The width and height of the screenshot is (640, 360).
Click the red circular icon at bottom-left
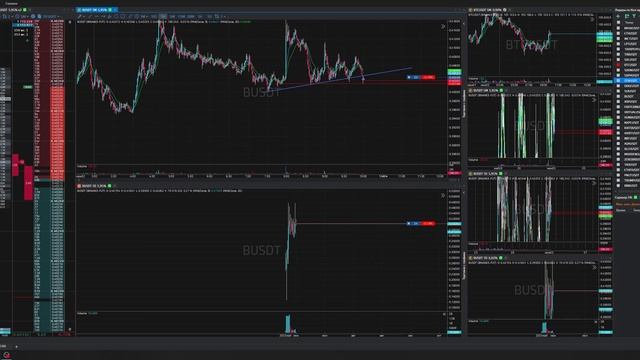(7, 356)
